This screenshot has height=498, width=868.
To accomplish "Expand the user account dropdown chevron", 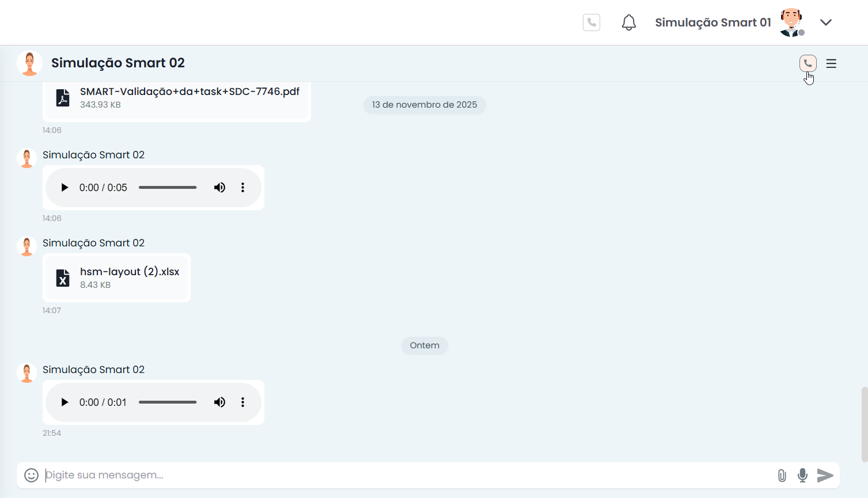I will [x=826, y=22].
